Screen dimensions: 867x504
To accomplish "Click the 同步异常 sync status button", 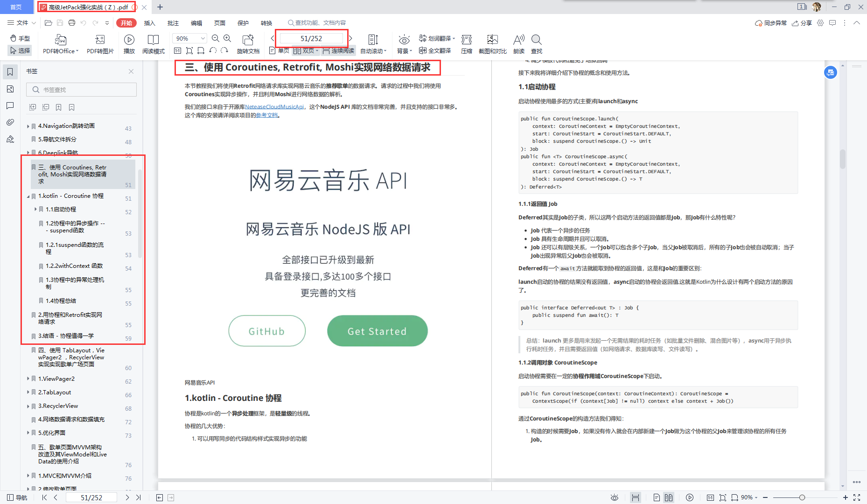I will [x=771, y=23].
